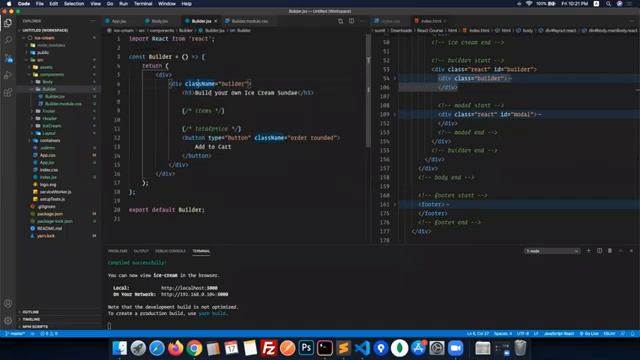This screenshot has width=640, height=360.
Task: Open Sublime Text from the dock
Action: point(343,348)
